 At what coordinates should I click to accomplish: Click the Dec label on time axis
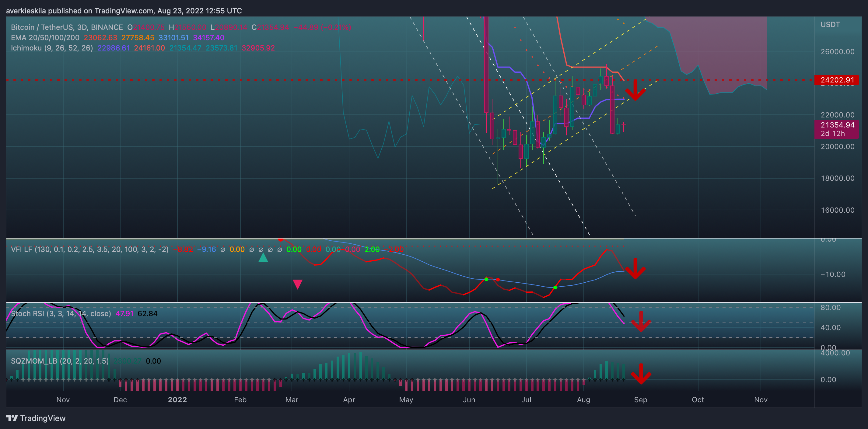tap(120, 400)
